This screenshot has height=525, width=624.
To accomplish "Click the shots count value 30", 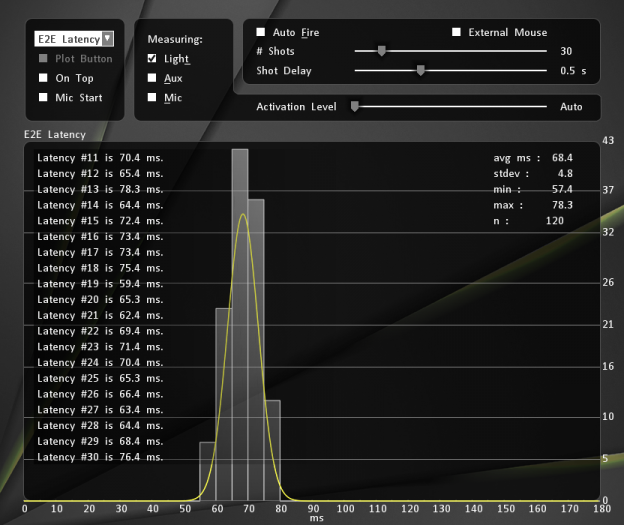I will coord(566,51).
